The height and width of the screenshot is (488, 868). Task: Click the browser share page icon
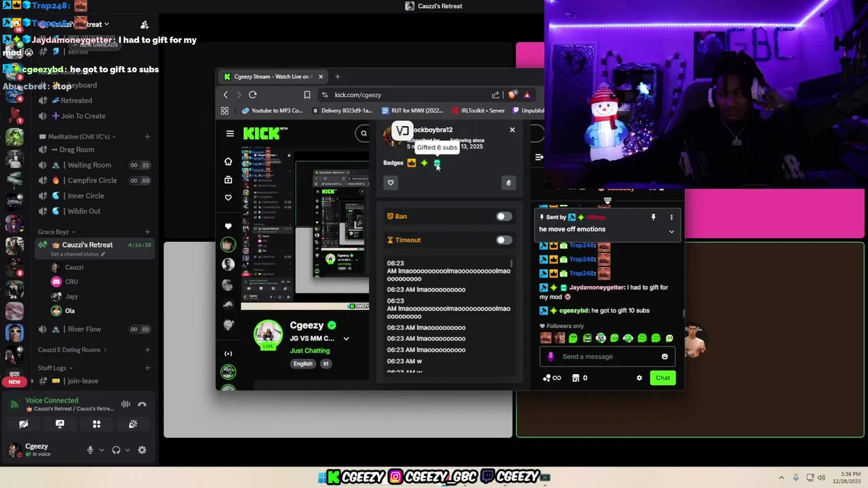tap(496, 95)
